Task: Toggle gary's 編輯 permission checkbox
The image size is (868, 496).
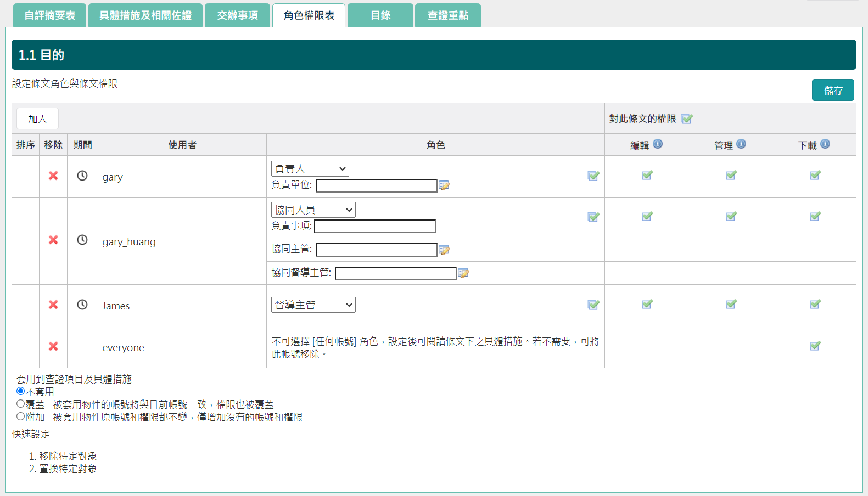Action: click(x=647, y=176)
